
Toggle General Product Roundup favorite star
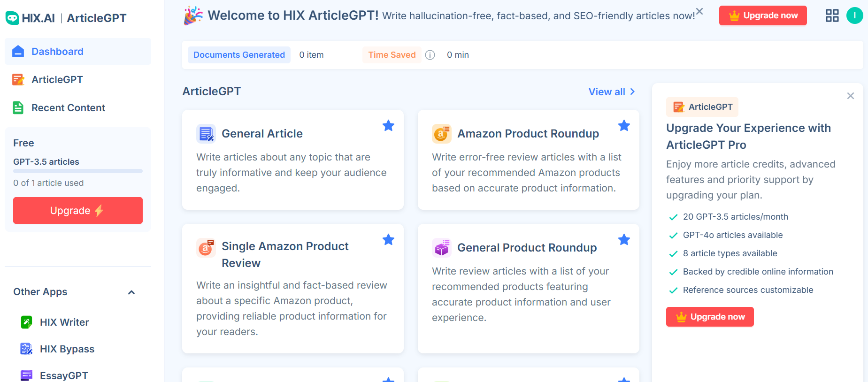tap(624, 240)
